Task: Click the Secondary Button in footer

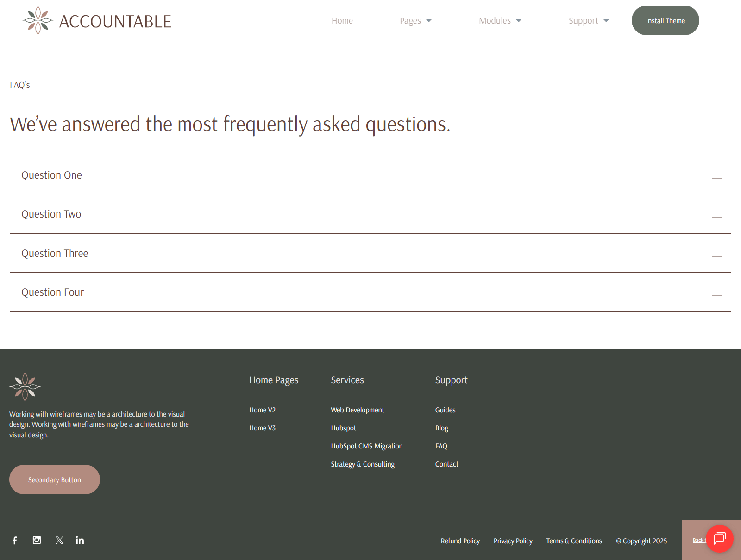Action: pos(55,479)
